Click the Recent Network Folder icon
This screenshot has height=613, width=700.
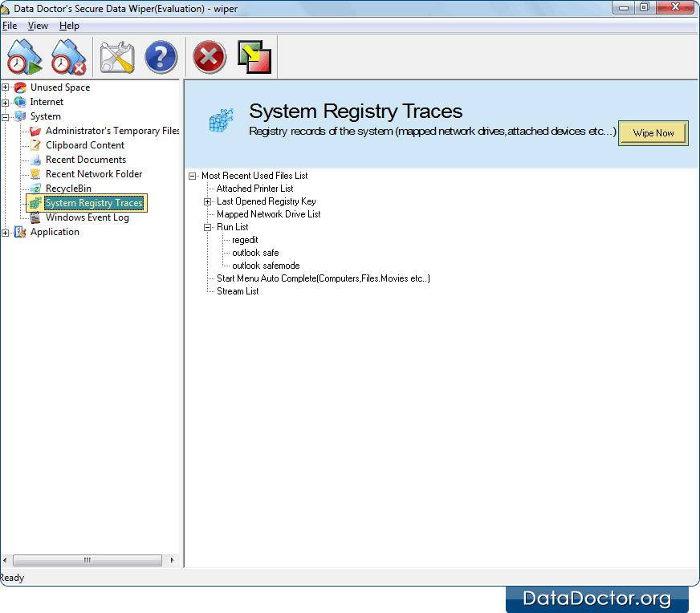[35, 174]
